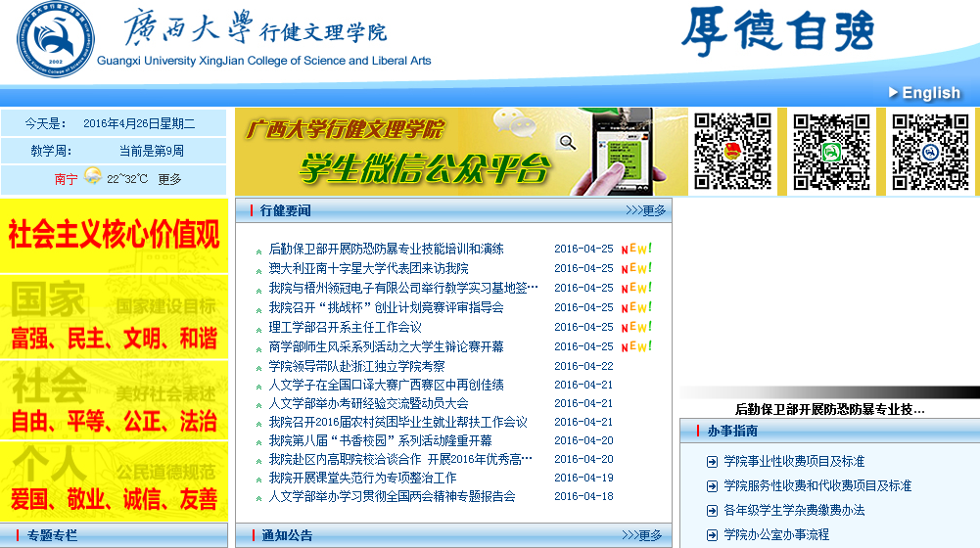Click the Guangxi University Xingjian College logo
Screen dimensions: 980x548
tap(56, 39)
